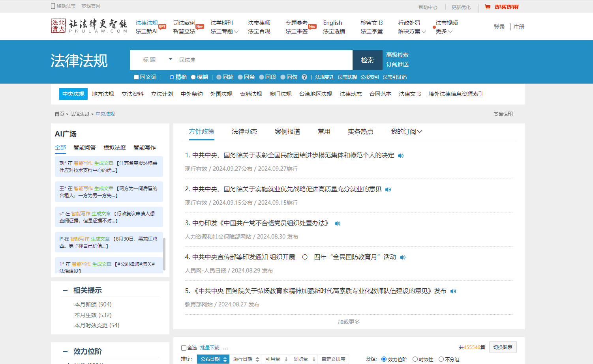Click the shopping cart icon near 即买即用
593x364 pixels.
488,7
